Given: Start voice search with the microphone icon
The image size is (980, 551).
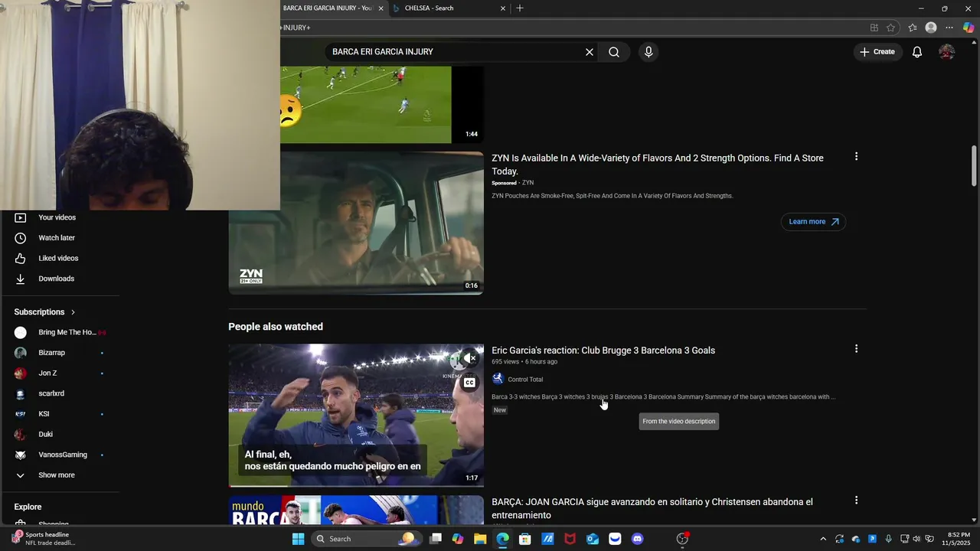Looking at the screenshot, I should 648,52.
